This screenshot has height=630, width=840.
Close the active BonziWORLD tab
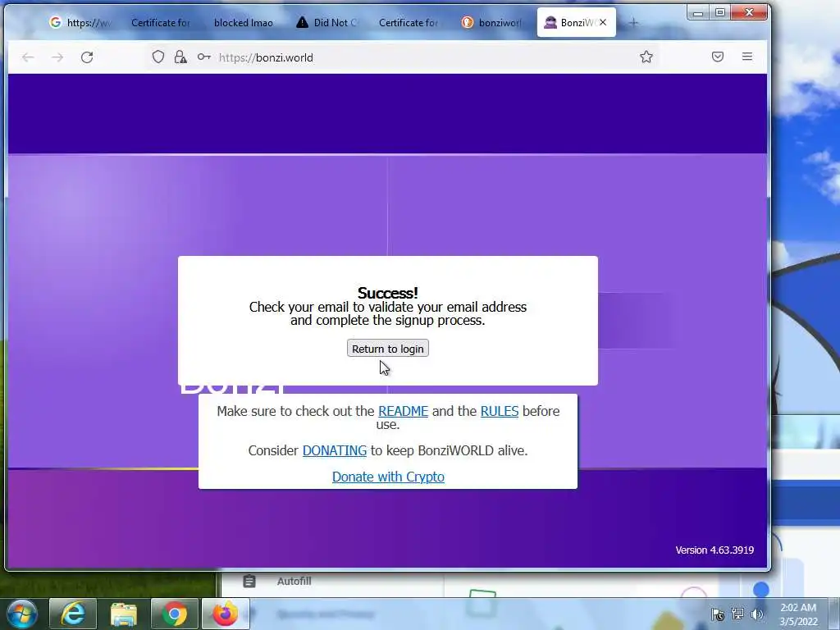[603, 22]
